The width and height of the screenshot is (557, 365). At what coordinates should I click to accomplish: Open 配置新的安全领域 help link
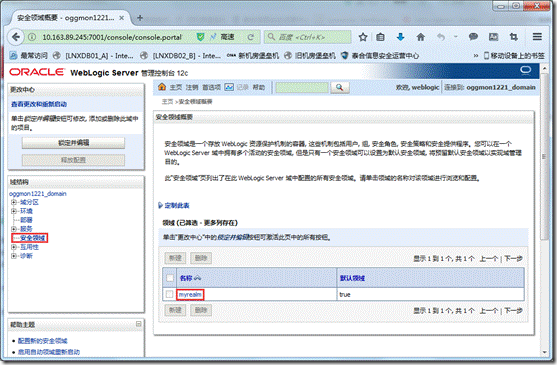(x=43, y=341)
